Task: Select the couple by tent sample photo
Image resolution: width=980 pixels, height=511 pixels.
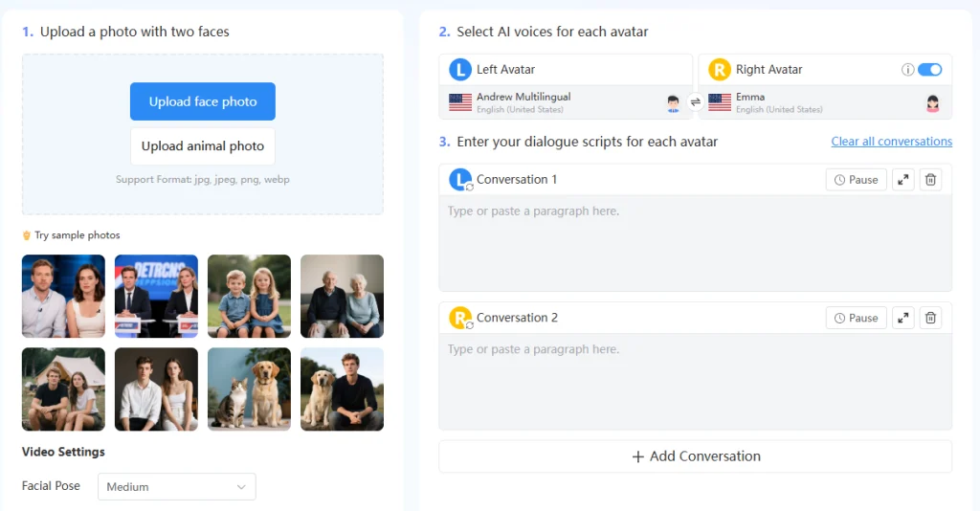Action: [x=63, y=389]
